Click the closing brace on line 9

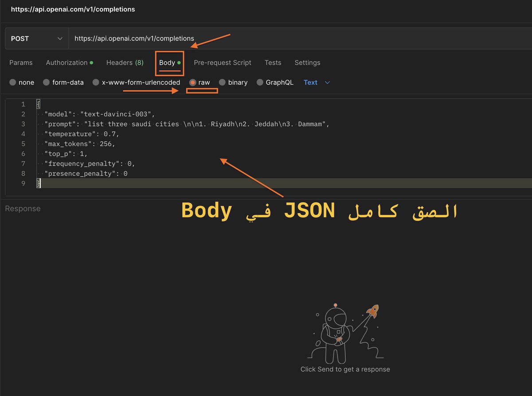[x=39, y=183]
